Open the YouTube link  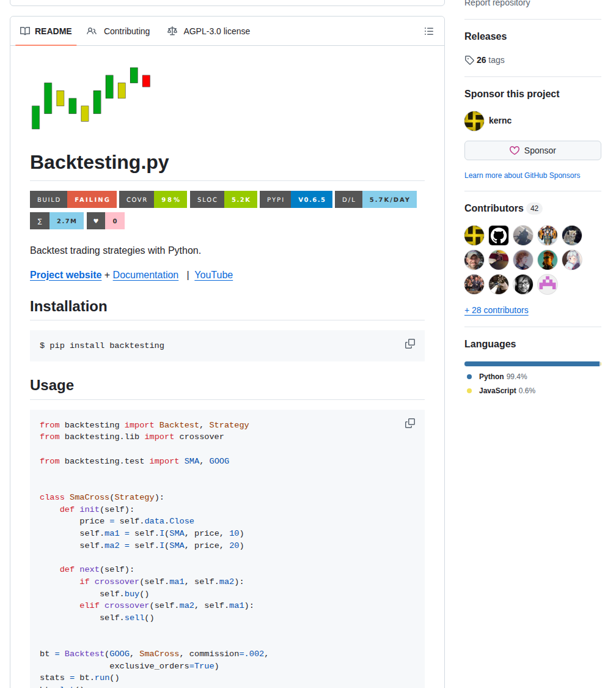[213, 275]
